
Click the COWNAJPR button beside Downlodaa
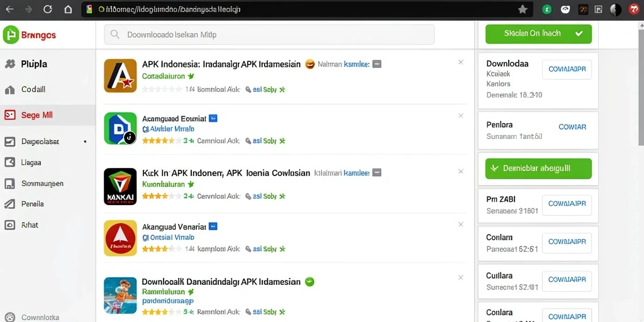pyautogui.click(x=567, y=69)
